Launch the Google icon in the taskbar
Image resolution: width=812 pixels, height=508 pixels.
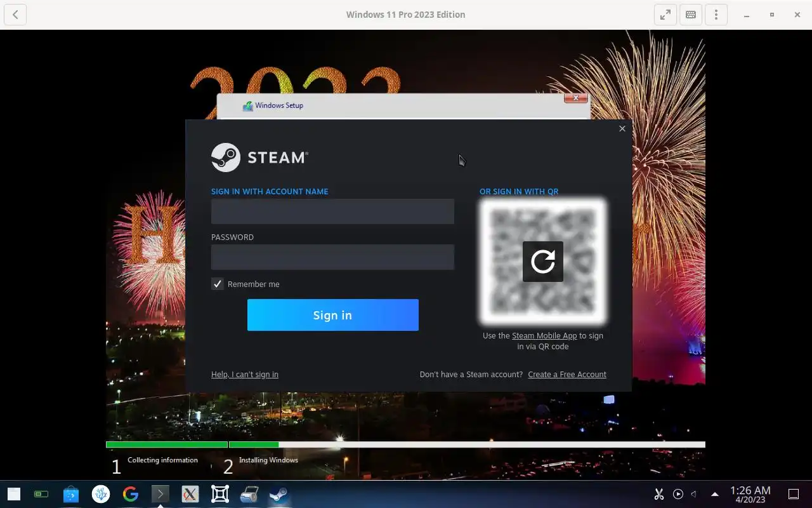click(x=131, y=494)
